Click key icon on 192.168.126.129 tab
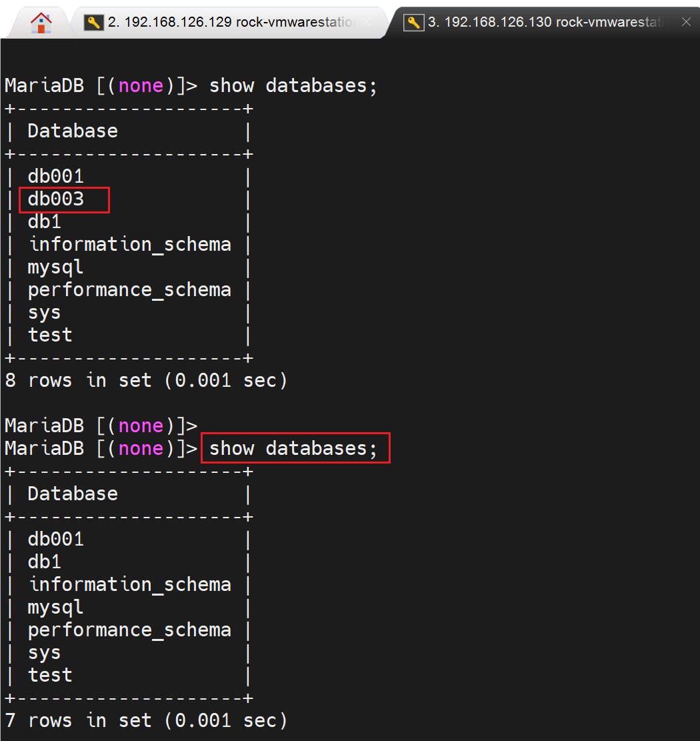 [x=93, y=23]
